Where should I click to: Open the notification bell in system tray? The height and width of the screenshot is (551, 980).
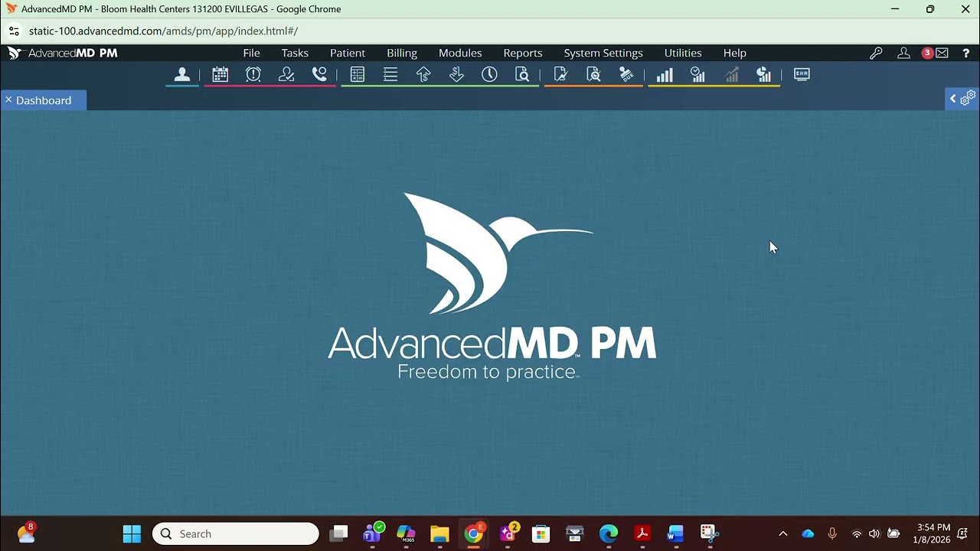click(x=963, y=533)
